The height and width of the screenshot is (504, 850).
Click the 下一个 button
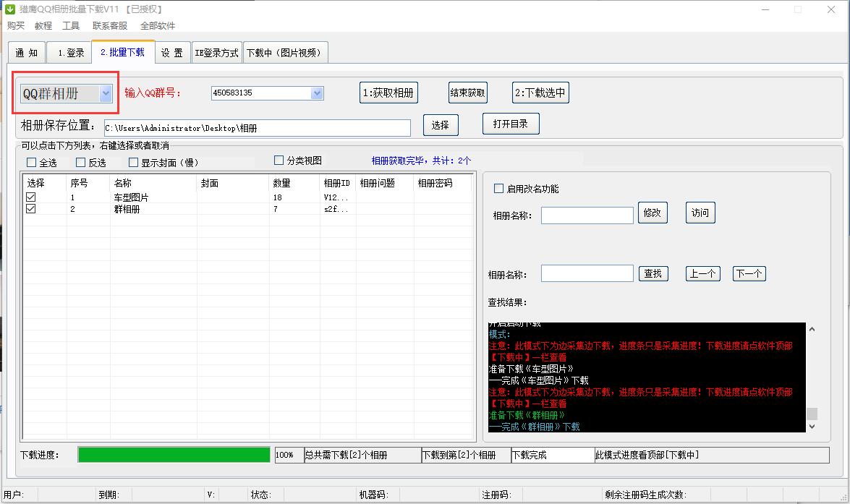(x=749, y=273)
